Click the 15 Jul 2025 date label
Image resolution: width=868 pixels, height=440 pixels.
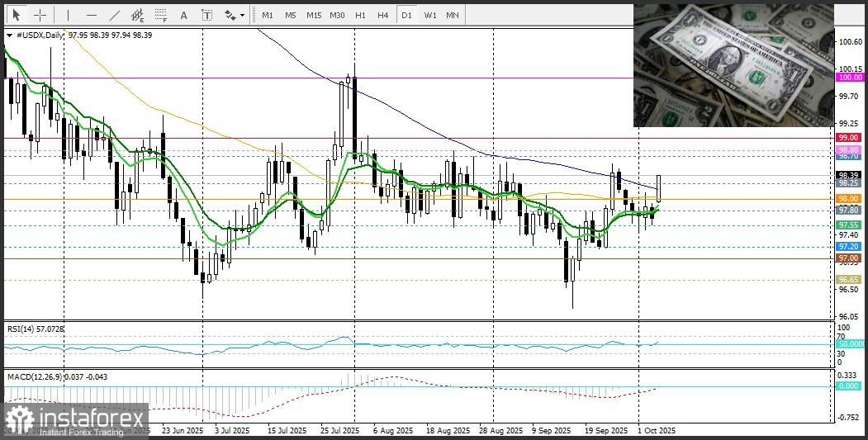click(287, 430)
